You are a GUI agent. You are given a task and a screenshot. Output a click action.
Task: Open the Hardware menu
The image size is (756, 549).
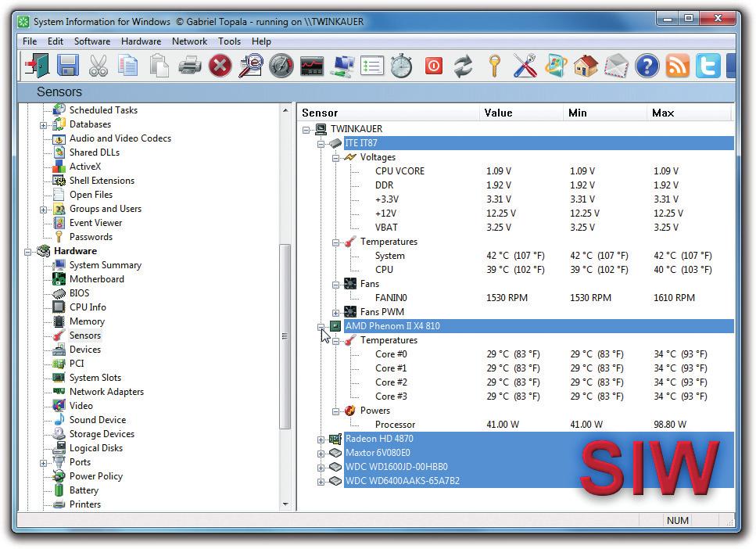(142, 41)
